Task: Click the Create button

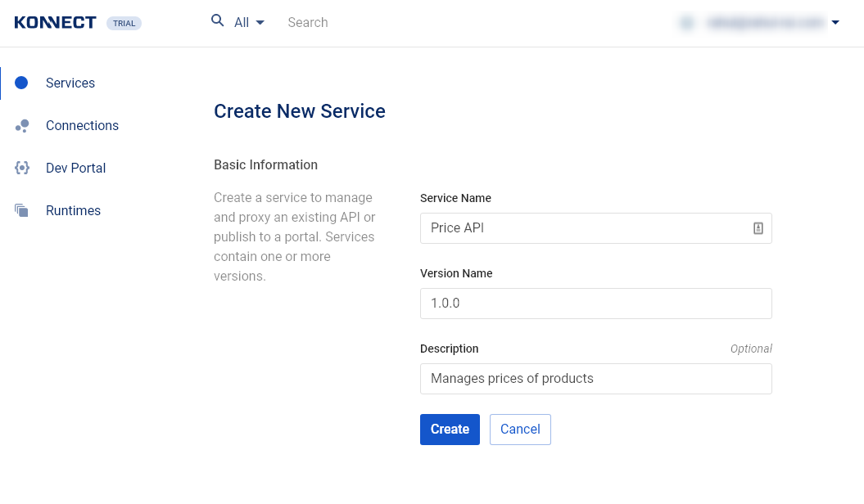Action: [x=450, y=430]
